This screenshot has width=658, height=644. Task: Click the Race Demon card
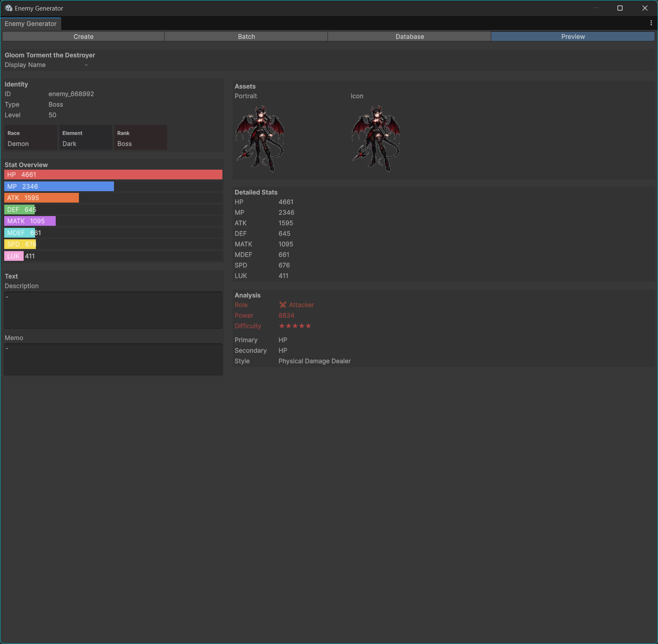pyautogui.click(x=31, y=138)
